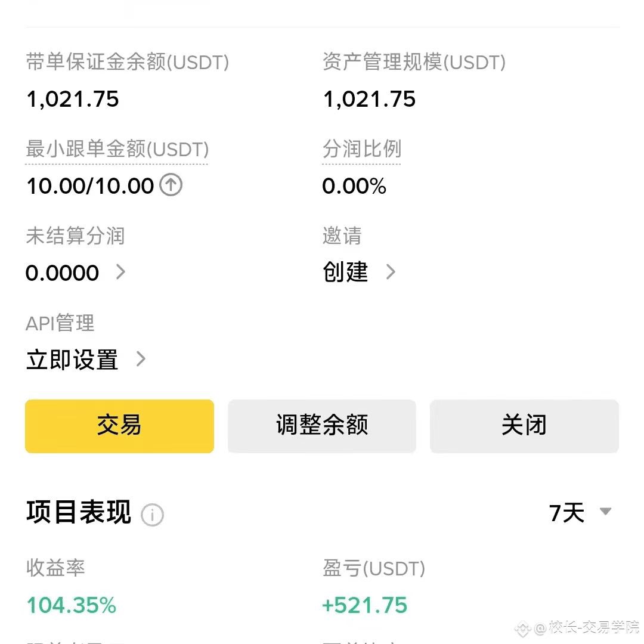644x644 pixels.
Task: Open the 创建 invitation link
Action: (x=345, y=273)
